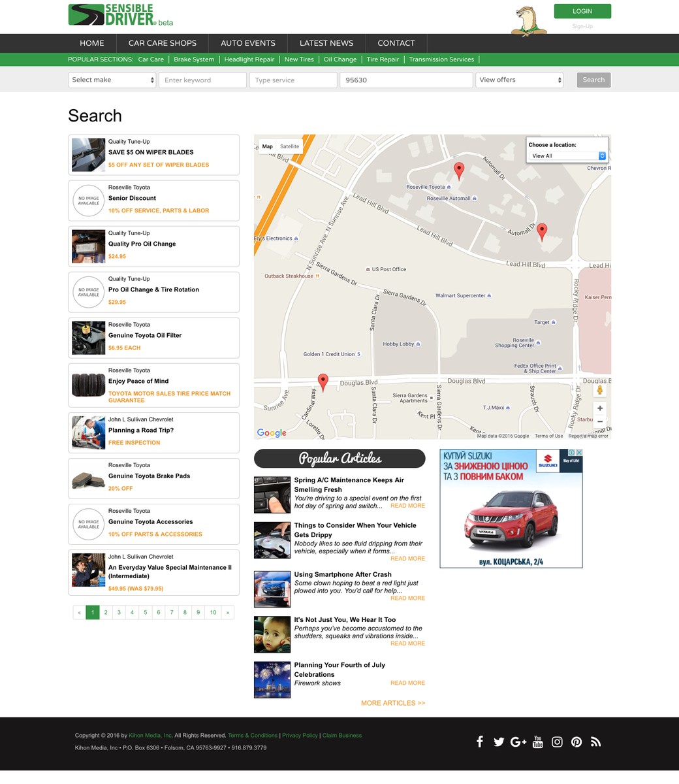Open the Oil Change popular section
Viewport: 679px width, 784px height.
click(340, 59)
